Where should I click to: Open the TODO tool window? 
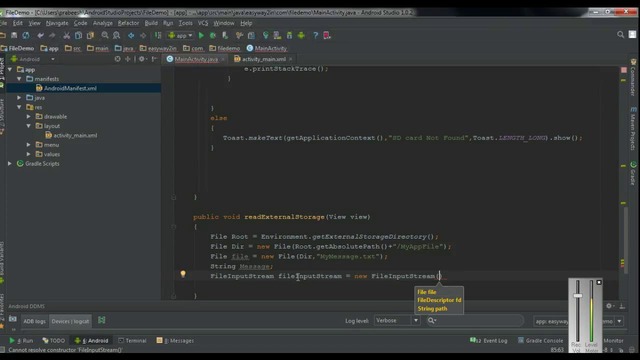53,340
